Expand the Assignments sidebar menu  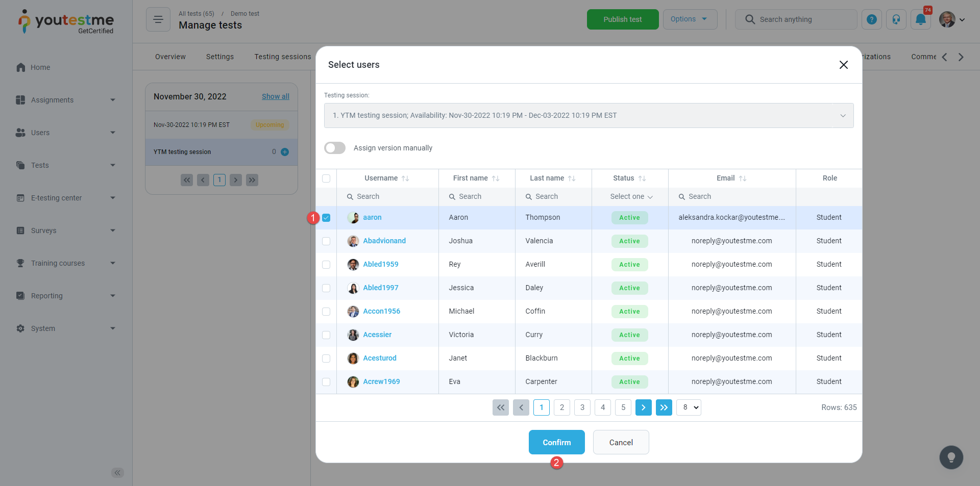[x=113, y=100]
